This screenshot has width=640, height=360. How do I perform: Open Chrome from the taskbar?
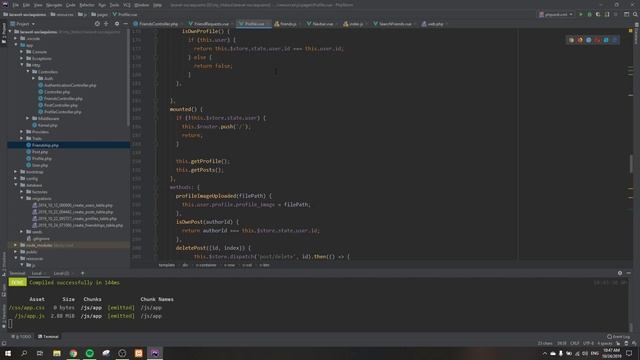tap(73, 353)
